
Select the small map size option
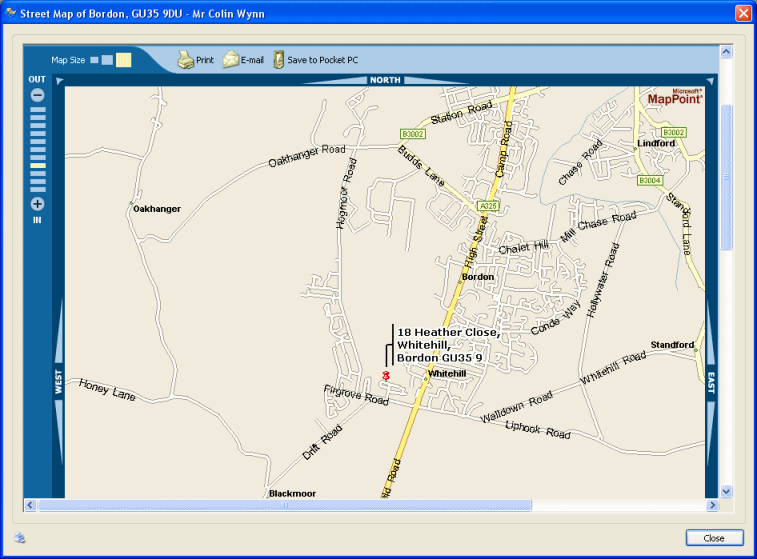click(94, 60)
